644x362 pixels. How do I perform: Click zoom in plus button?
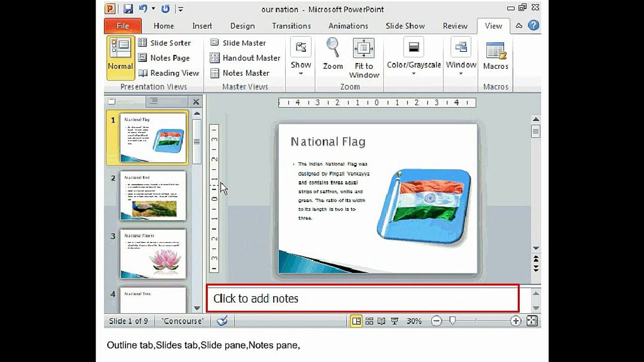[x=515, y=321]
